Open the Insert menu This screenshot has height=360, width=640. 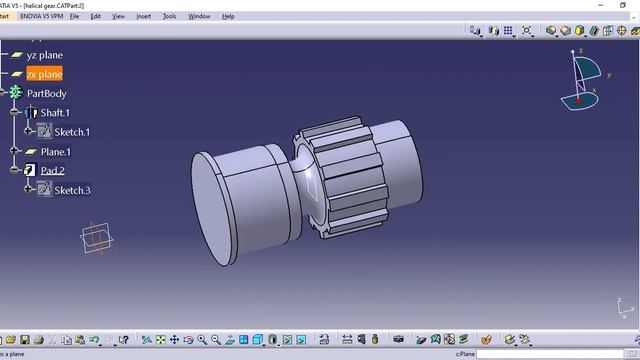[143, 16]
